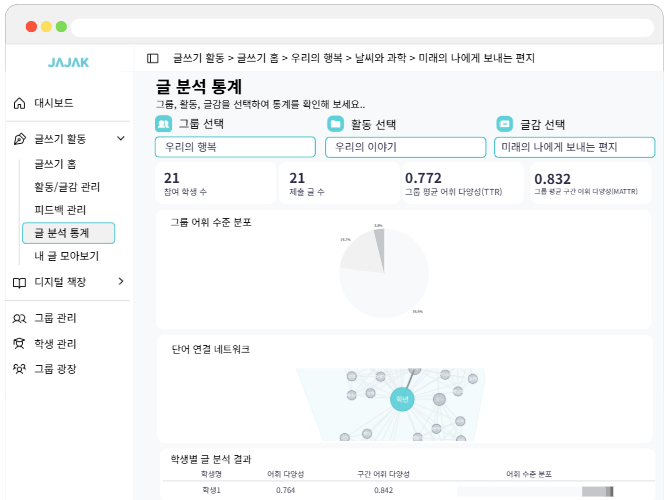Expand the 디지털 책장 menu chevron
665x500 pixels.
click(121, 281)
